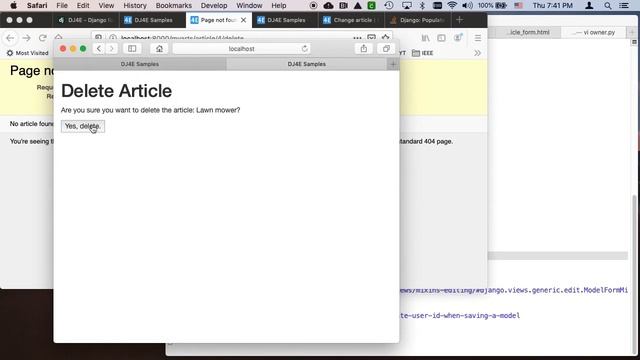
Task: Open fourth Firefox tab DJ4E Samples
Action: click(285, 20)
